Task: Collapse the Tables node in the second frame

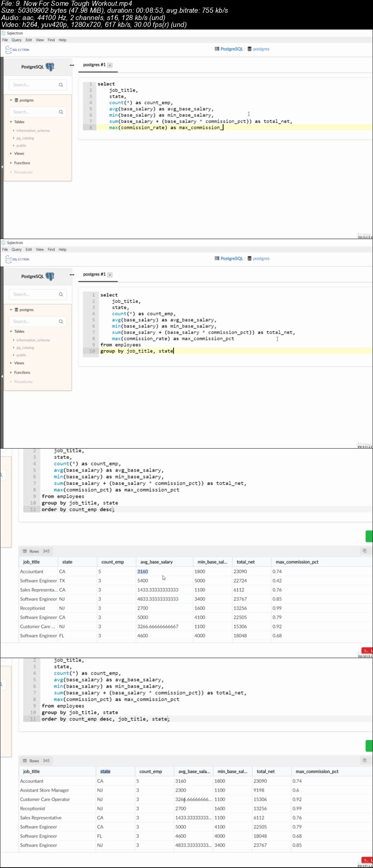Action: pos(11,332)
